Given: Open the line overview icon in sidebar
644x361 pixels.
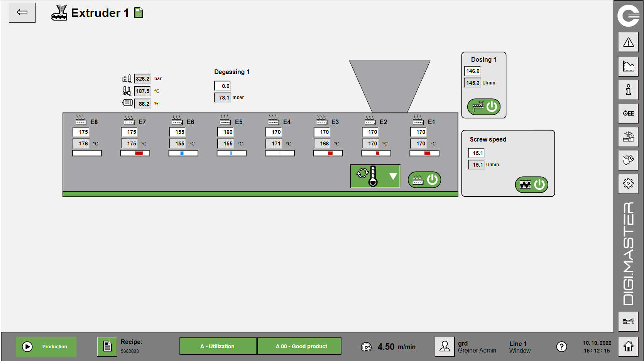Looking at the screenshot, I should tap(628, 321).
